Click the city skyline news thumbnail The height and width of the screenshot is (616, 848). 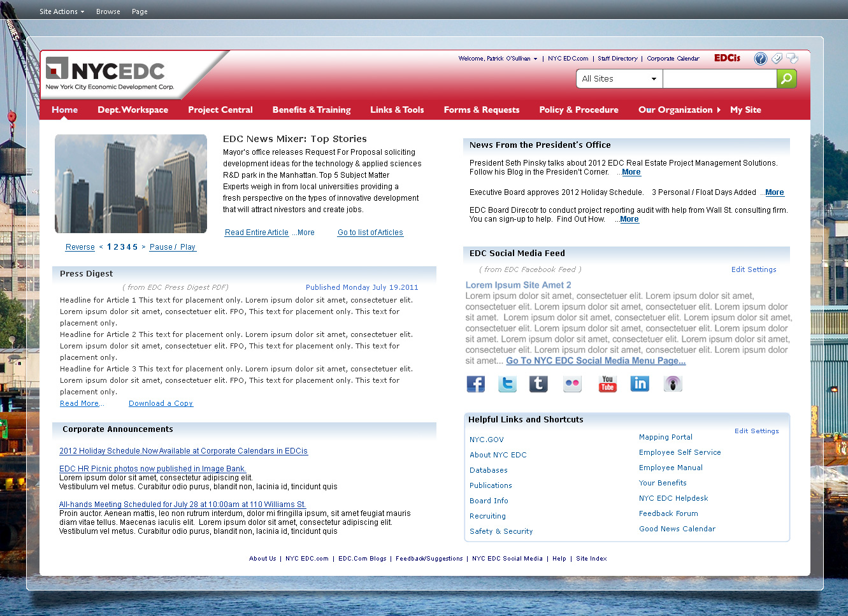tap(131, 183)
